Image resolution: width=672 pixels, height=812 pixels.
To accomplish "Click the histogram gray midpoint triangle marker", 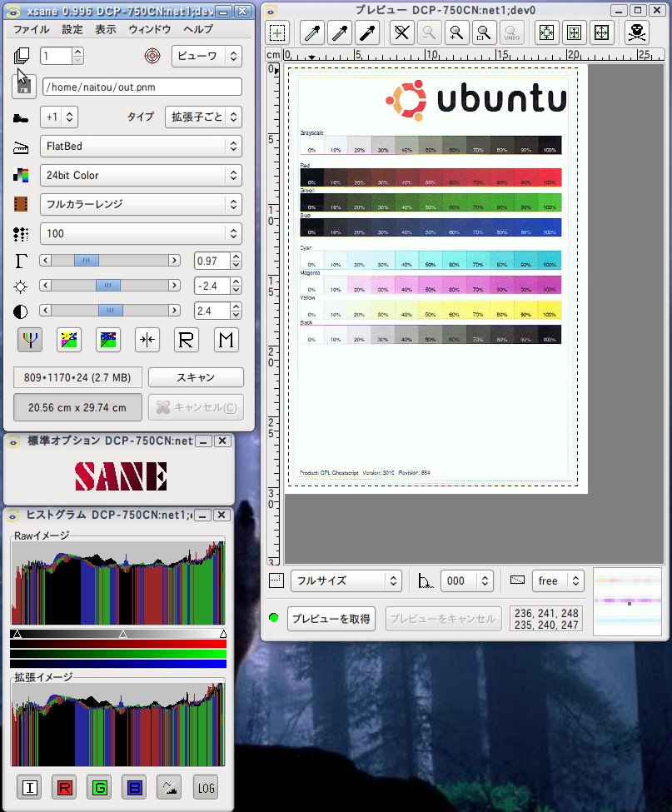I will (122, 634).
